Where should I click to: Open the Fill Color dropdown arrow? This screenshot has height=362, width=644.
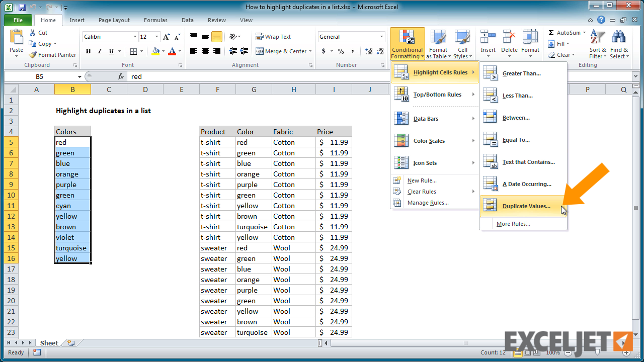163,51
